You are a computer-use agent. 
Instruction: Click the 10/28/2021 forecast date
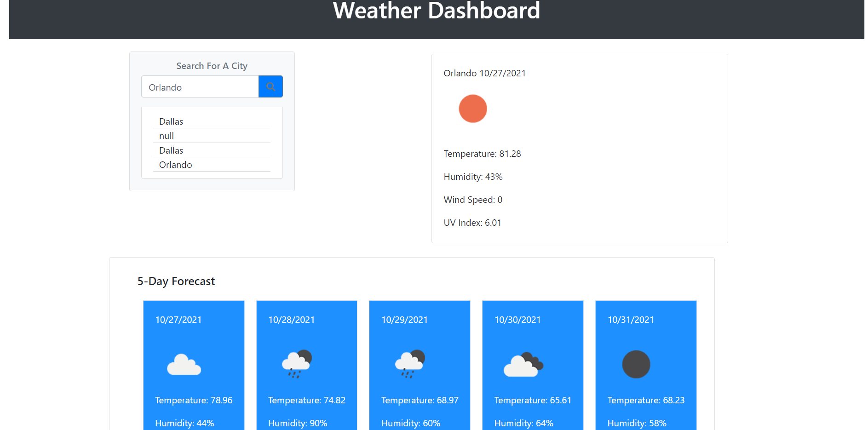coord(292,320)
